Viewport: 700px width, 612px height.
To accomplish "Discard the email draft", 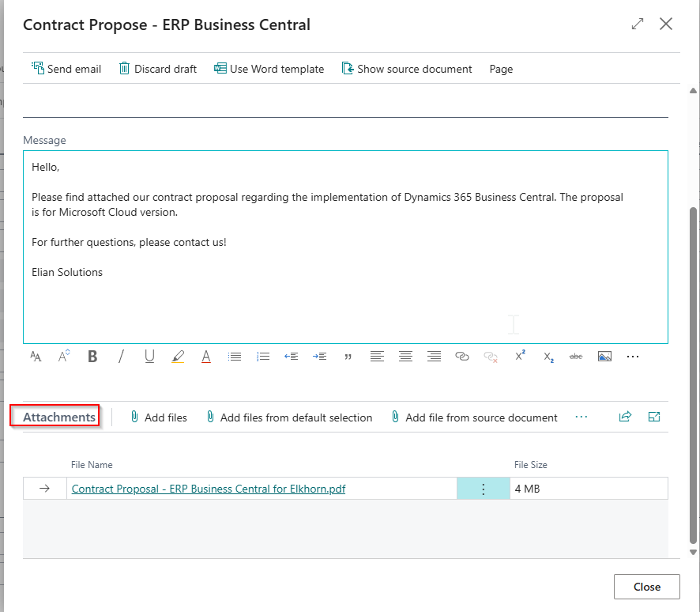I will point(157,69).
